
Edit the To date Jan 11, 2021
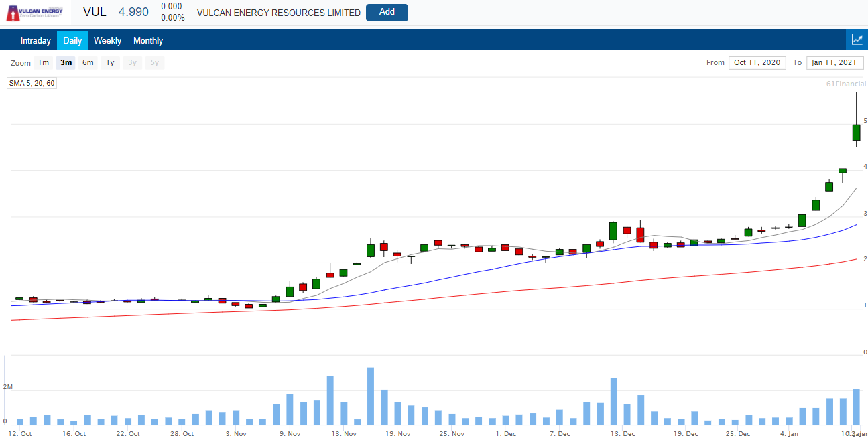click(x=835, y=62)
